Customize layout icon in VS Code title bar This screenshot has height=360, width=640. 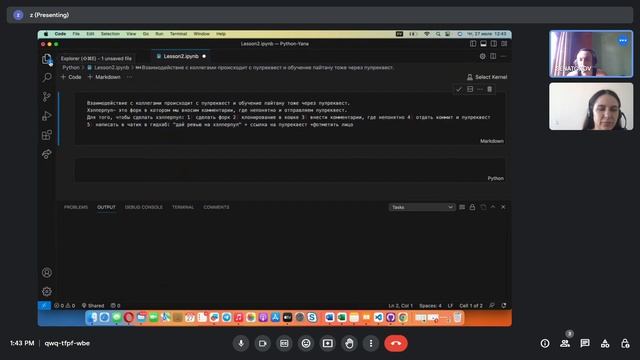click(504, 44)
